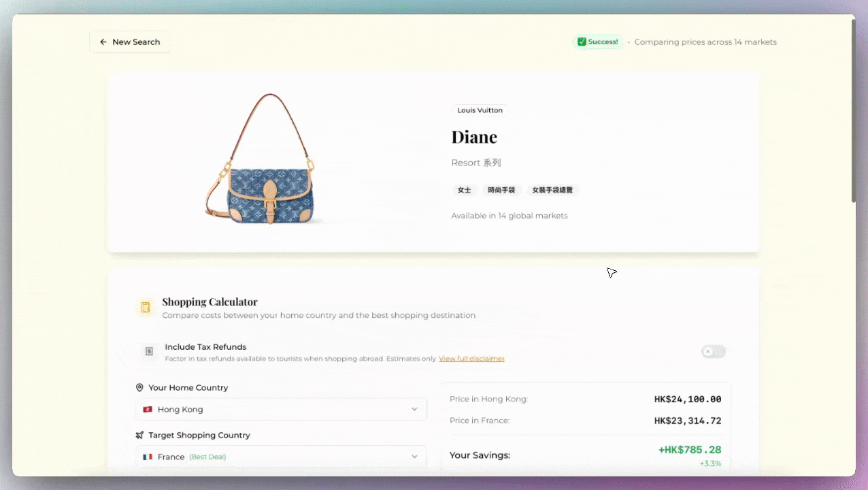This screenshot has height=490, width=868.
Task: Click the 女士 category tag
Action: tap(464, 191)
